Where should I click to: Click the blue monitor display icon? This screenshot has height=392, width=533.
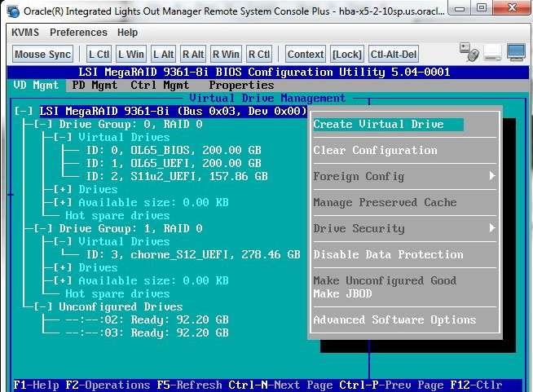(x=517, y=52)
